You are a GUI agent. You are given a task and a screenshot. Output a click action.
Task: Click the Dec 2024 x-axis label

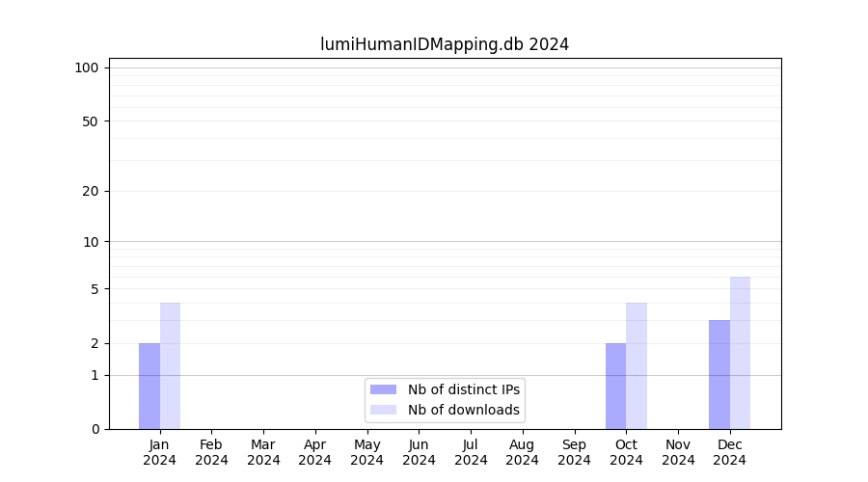point(730,452)
